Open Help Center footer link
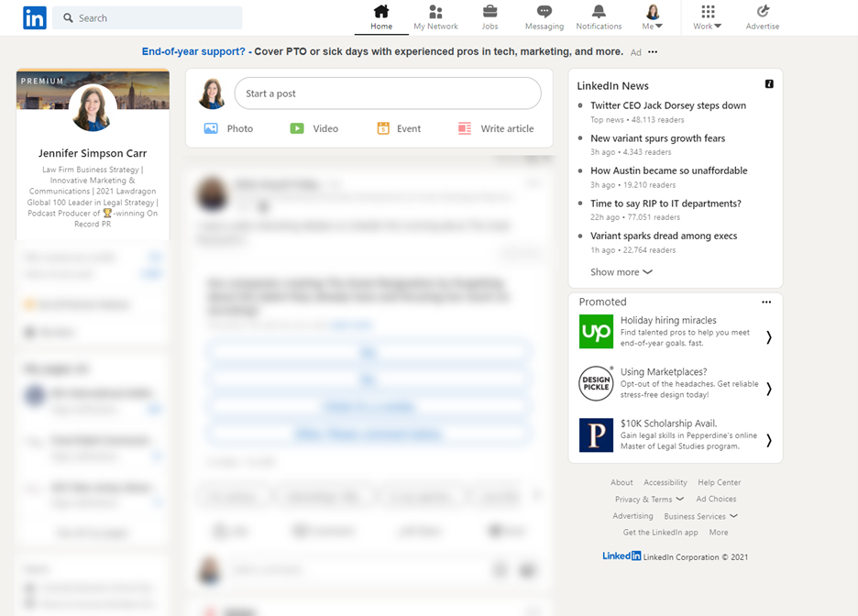 coord(719,482)
